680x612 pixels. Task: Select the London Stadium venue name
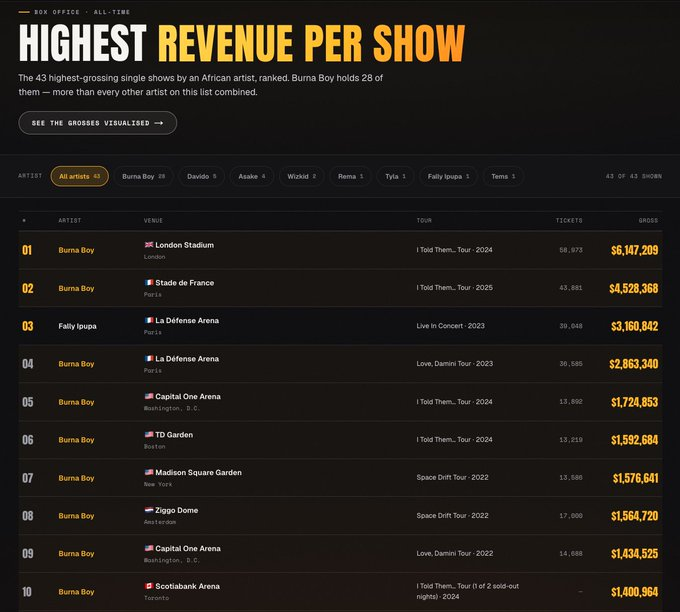(184, 245)
